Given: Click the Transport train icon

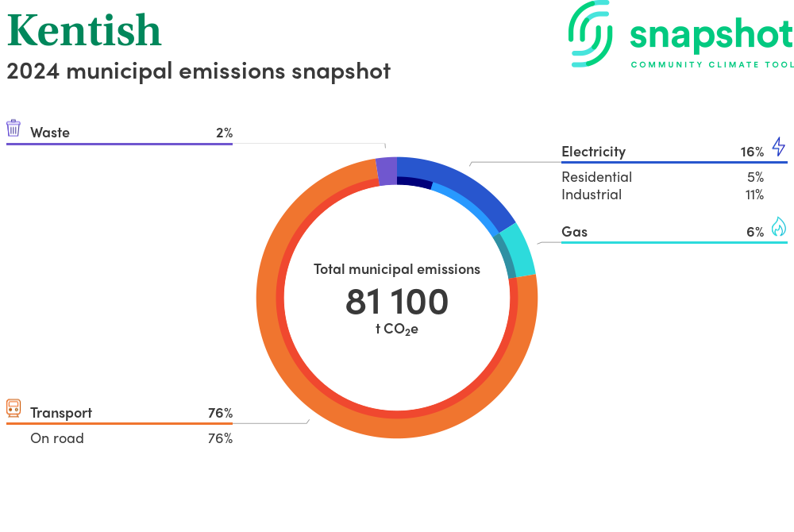Looking at the screenshot, I should (x=13, y=409).
